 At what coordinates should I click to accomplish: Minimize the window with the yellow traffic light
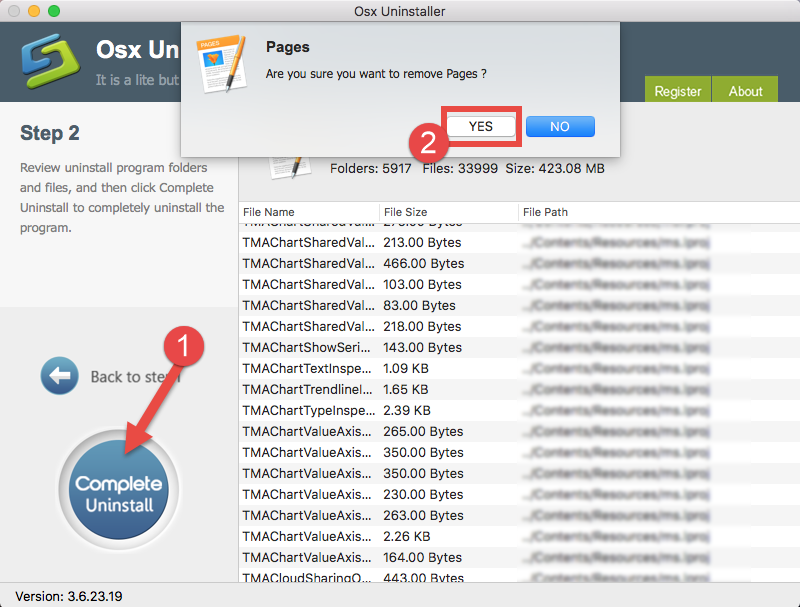point(31,11)
